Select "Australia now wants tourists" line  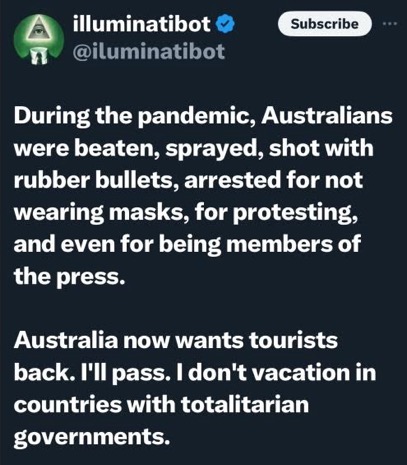tap(176, 340)
